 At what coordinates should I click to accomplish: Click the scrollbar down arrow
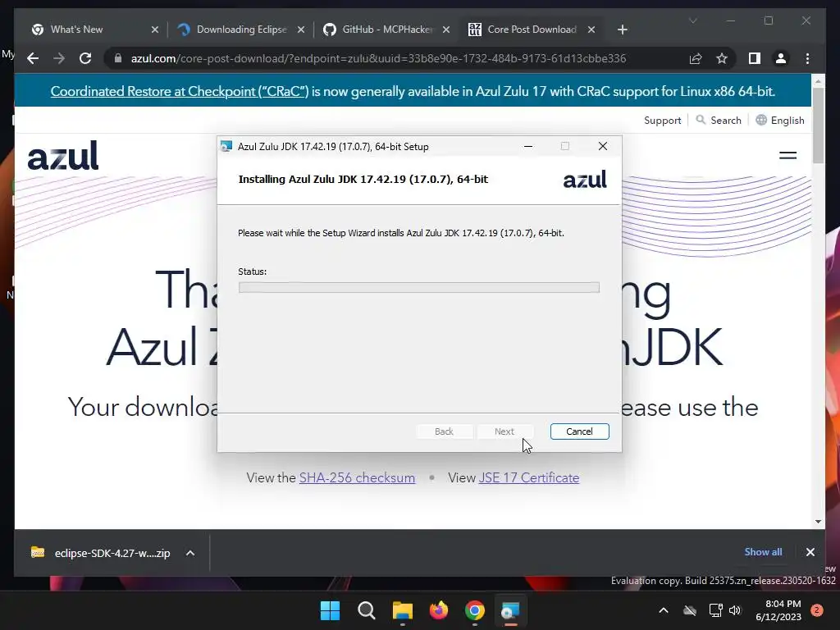point(818,521)
